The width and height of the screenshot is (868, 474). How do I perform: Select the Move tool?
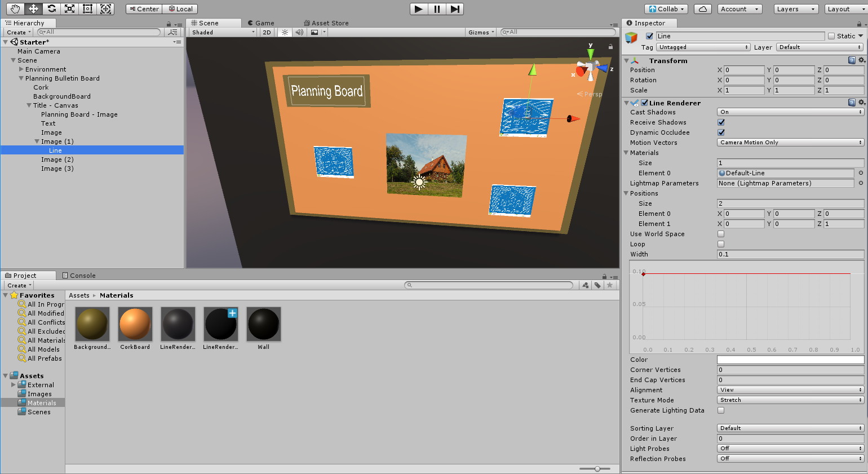33,8
